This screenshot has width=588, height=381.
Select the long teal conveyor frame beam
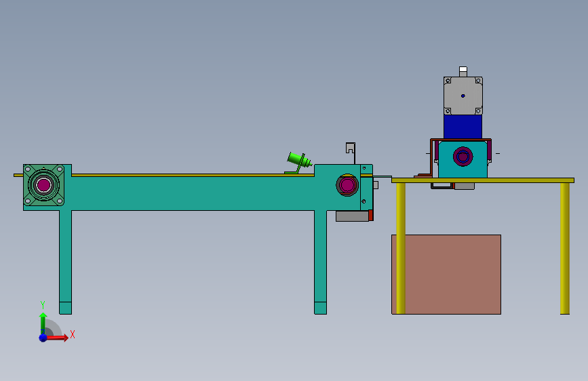[191, 193]
